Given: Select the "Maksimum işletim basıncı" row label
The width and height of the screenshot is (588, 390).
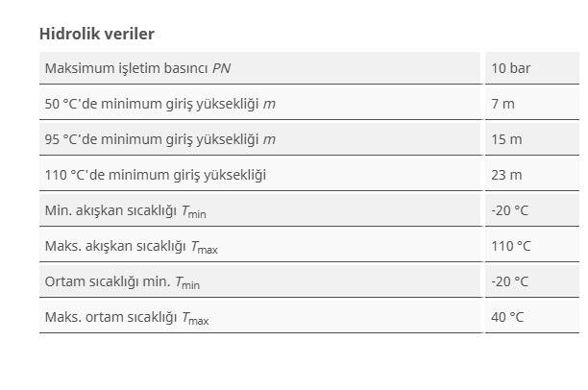Looking at the screenshot, I should click(x=126, y=68).
